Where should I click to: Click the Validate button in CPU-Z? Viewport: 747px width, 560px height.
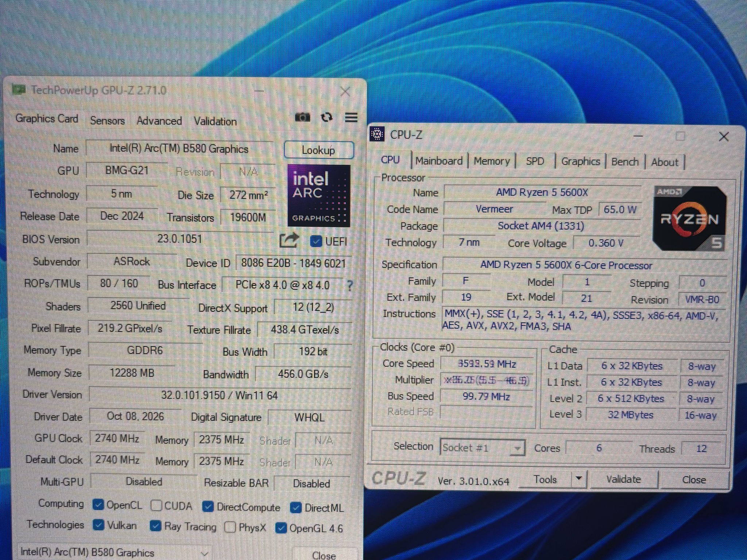tap(623, 479)
